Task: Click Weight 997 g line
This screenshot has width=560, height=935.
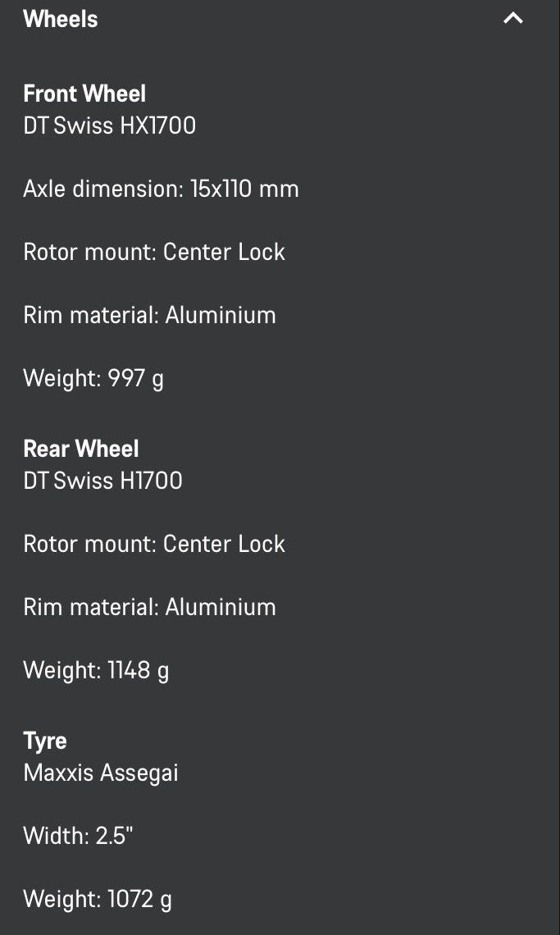Action: point(93,379)
